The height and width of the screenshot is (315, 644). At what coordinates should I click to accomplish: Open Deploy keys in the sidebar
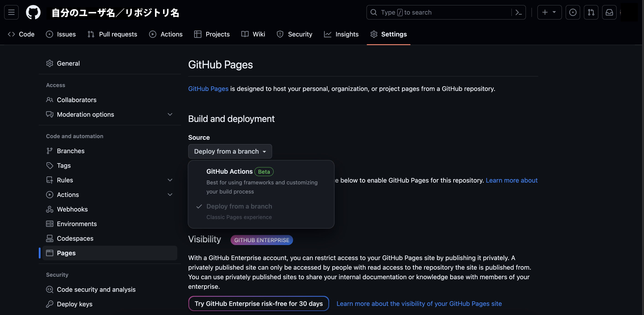pyautogui.click(x=75, y=304)
